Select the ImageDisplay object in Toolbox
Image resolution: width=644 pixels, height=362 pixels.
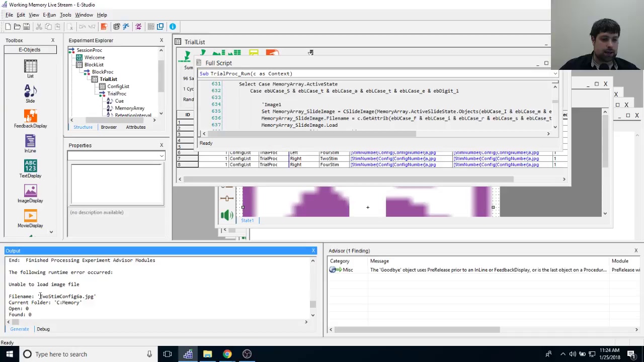[x=30, y=194]
